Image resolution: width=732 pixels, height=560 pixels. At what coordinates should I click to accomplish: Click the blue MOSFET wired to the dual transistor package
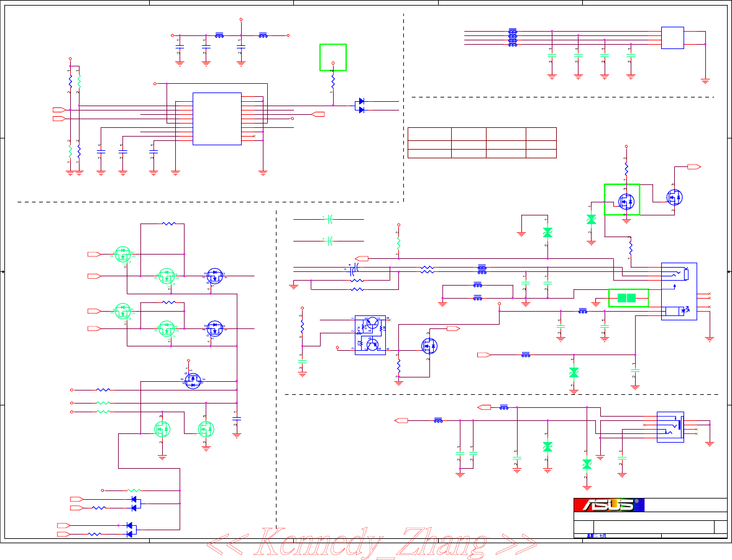429,346
